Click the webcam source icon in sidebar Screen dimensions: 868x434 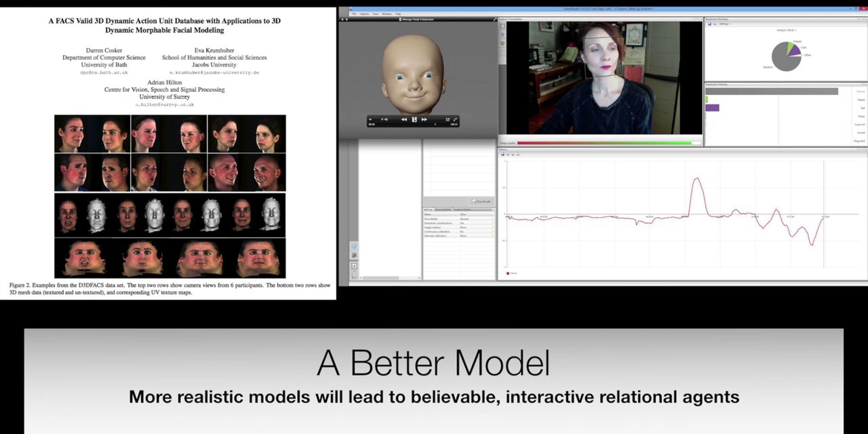coord(354,255)
